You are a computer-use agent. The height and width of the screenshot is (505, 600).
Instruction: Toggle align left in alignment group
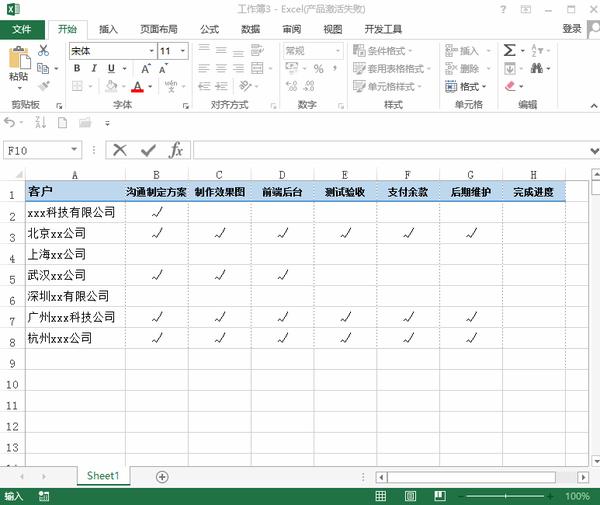coord(204,68)
